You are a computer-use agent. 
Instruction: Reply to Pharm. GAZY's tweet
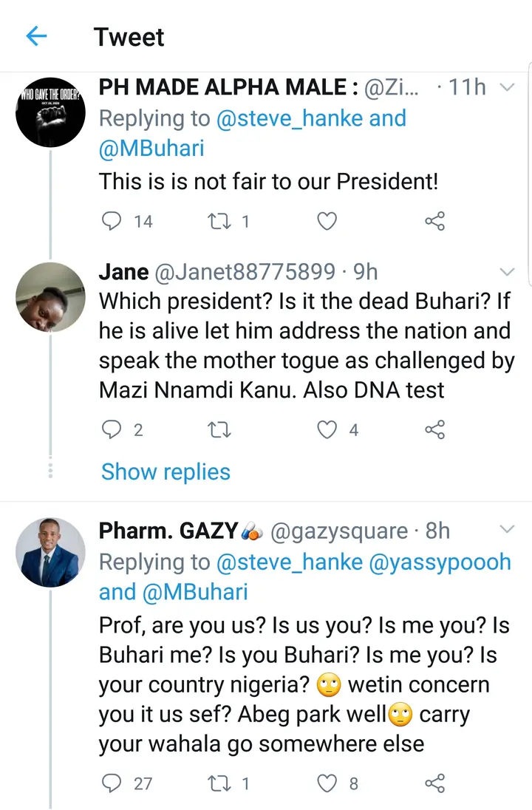(111, 783)
